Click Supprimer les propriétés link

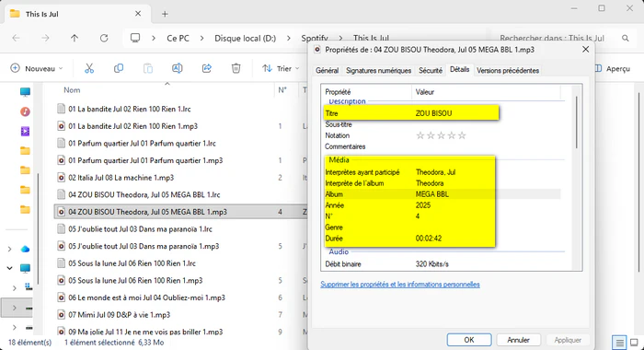click(400, 285)
